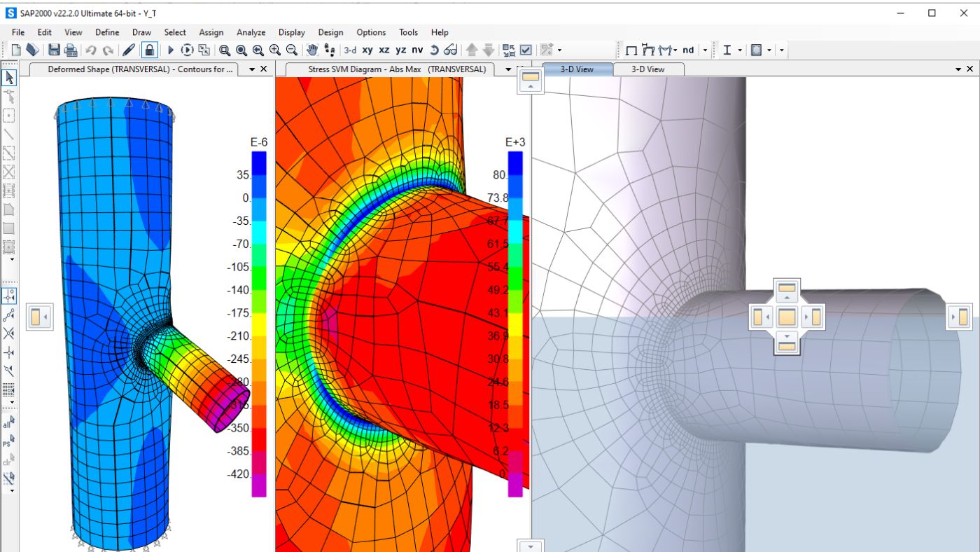Select the Pan hand tool
980x552 pixels.
[x=312, y=50]
